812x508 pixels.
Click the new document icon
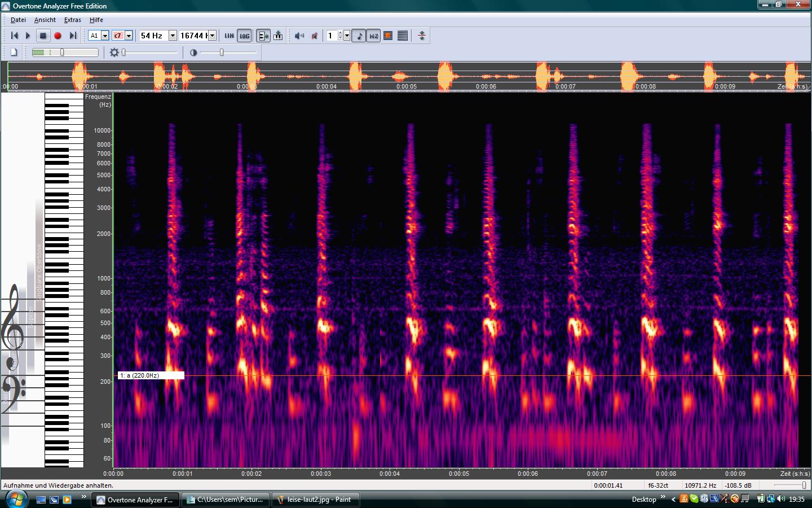(x=14, y=52)
